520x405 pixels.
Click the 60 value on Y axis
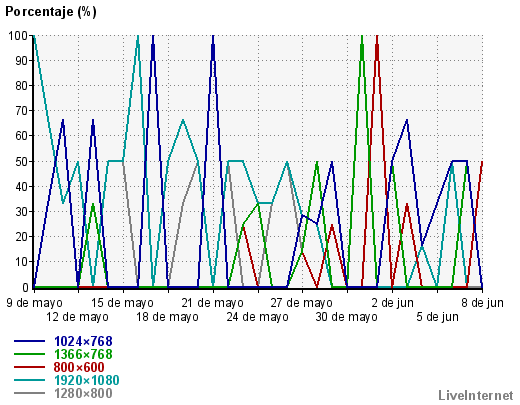pyautogui.click(x=22, y=136)
